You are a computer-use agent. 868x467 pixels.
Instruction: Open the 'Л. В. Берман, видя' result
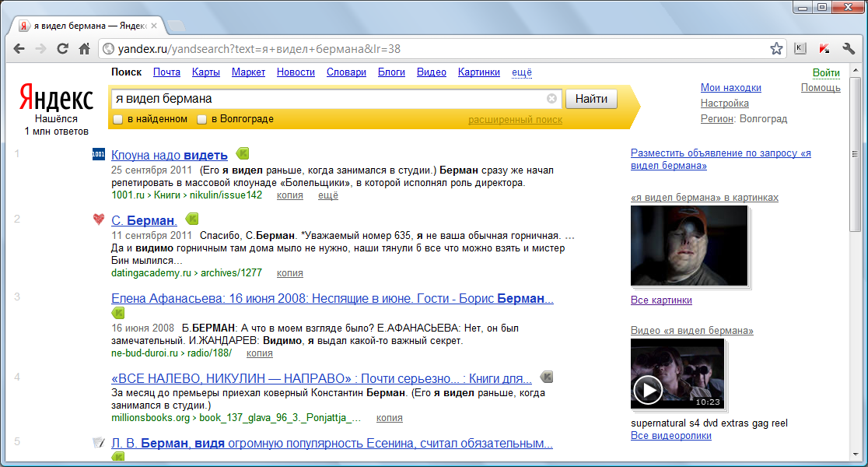(332, 444)
